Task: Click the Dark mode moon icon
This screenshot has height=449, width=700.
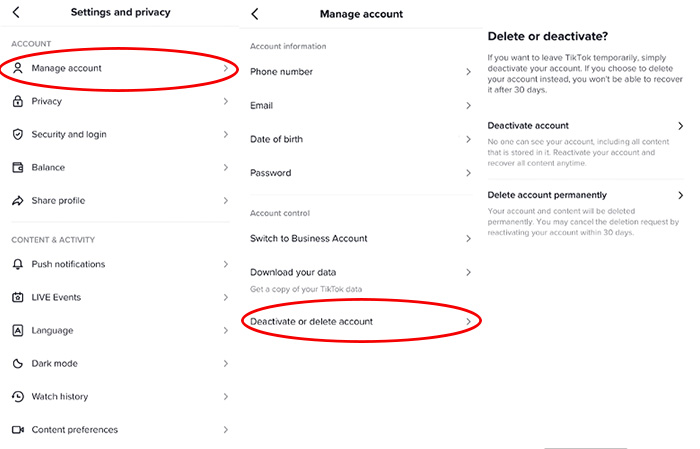Action: coord(17,363)
